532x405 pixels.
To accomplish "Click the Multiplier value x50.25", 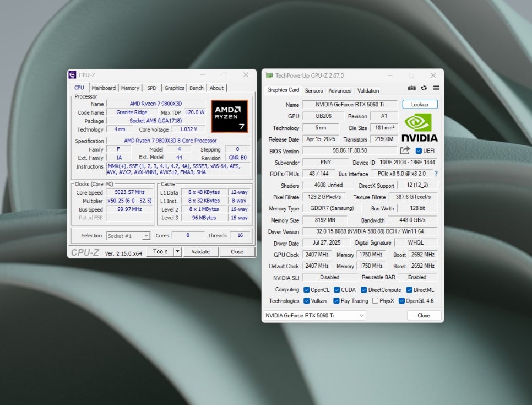I will [129, 201].
